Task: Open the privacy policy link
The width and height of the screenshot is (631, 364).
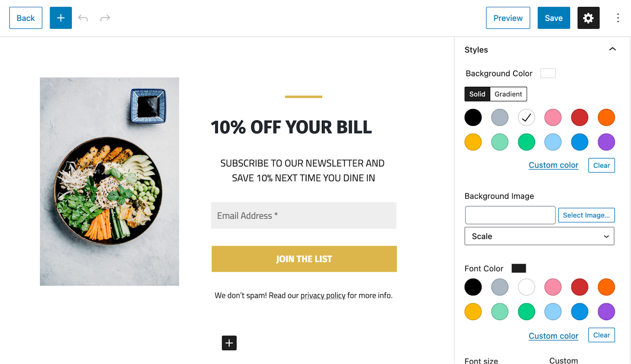Action: tap(323, 295)
